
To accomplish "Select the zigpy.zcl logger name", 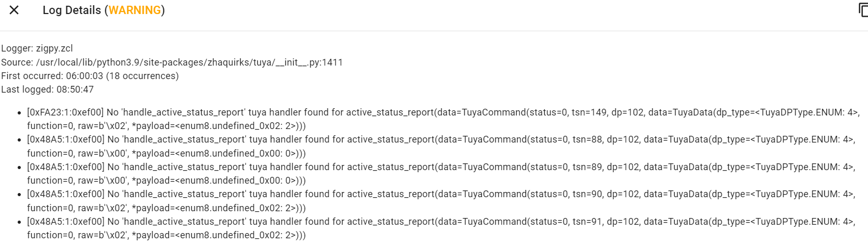I will pyautogui.click(x=55, y=48).
